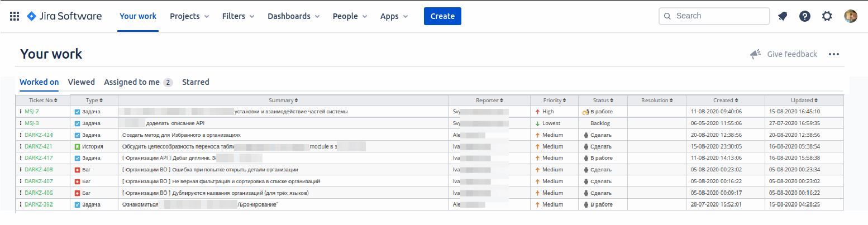This screenshot has height=225, width=868.
Task: Open row actions dots for DARKZ-392
Action: coord(21,204)
